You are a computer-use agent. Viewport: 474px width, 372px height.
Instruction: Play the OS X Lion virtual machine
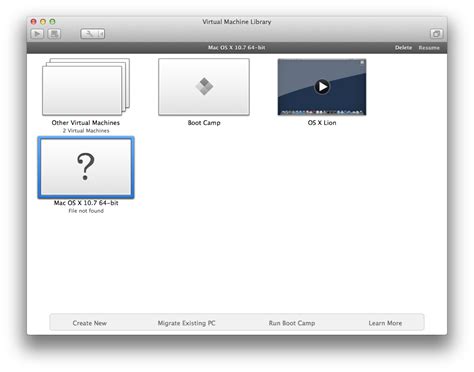[x=322, y=87]
